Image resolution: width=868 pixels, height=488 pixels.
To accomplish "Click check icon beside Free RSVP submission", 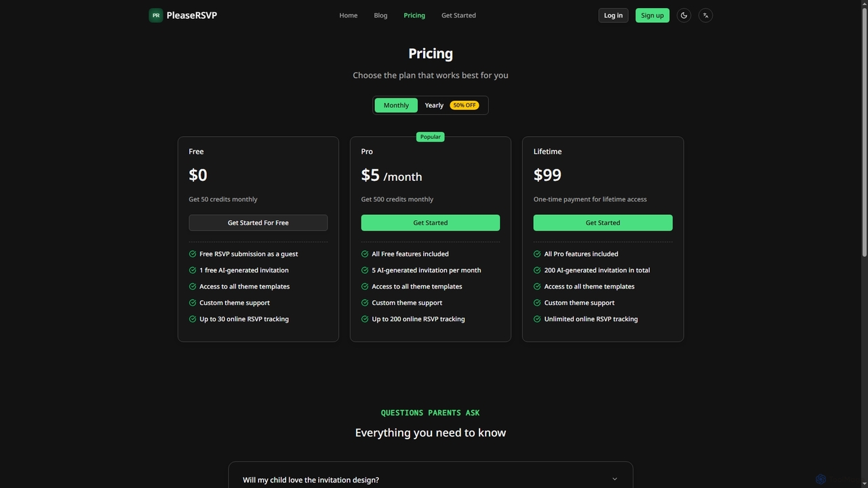I will tap(193, 253).
